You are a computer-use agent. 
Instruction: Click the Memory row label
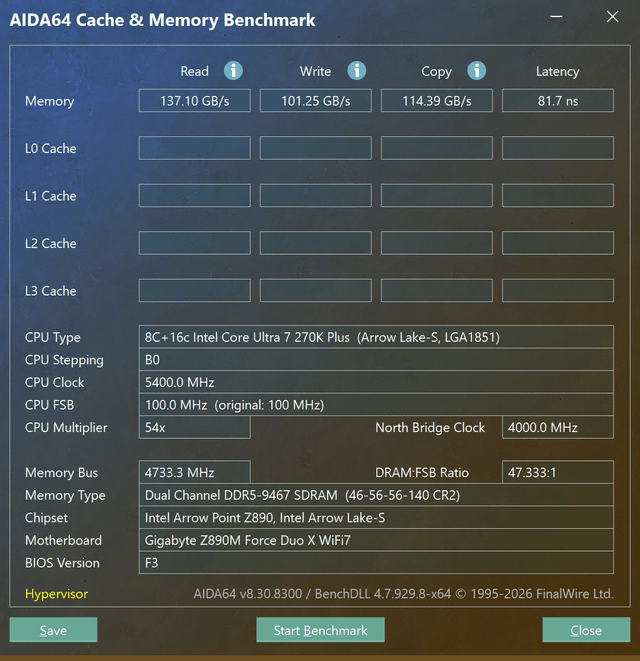coord(50,102)
